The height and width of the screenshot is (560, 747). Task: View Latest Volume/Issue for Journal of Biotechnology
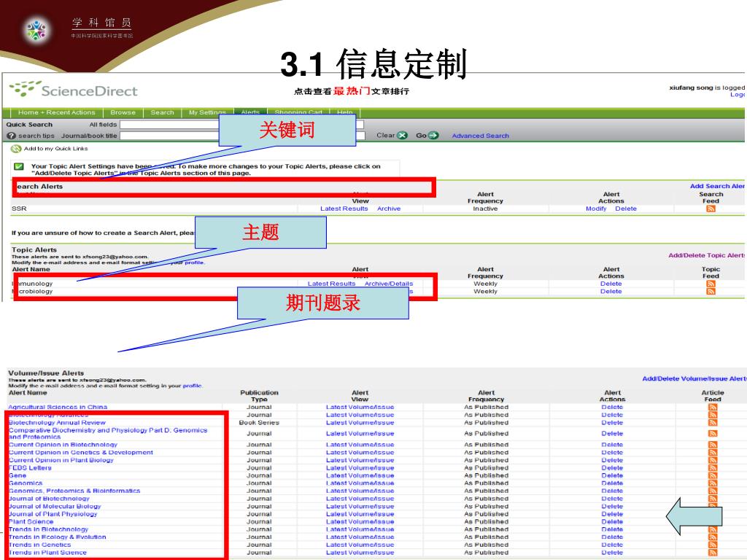point(360,499)
